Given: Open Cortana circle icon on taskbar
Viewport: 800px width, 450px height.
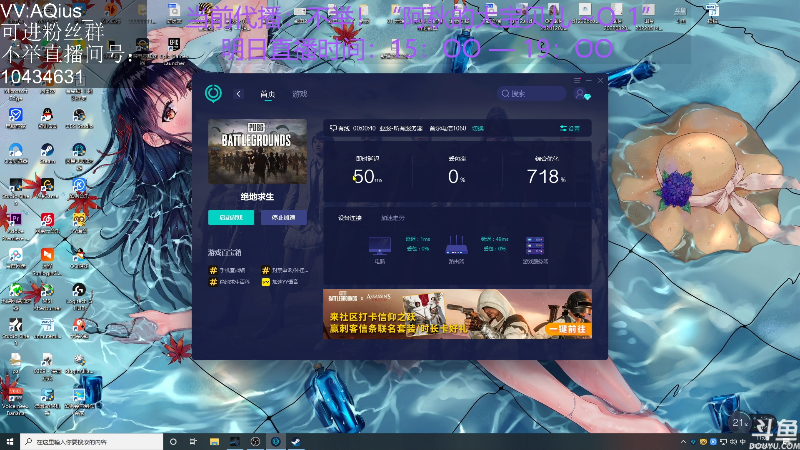Looking at the screenshot, I should (173, 441).
